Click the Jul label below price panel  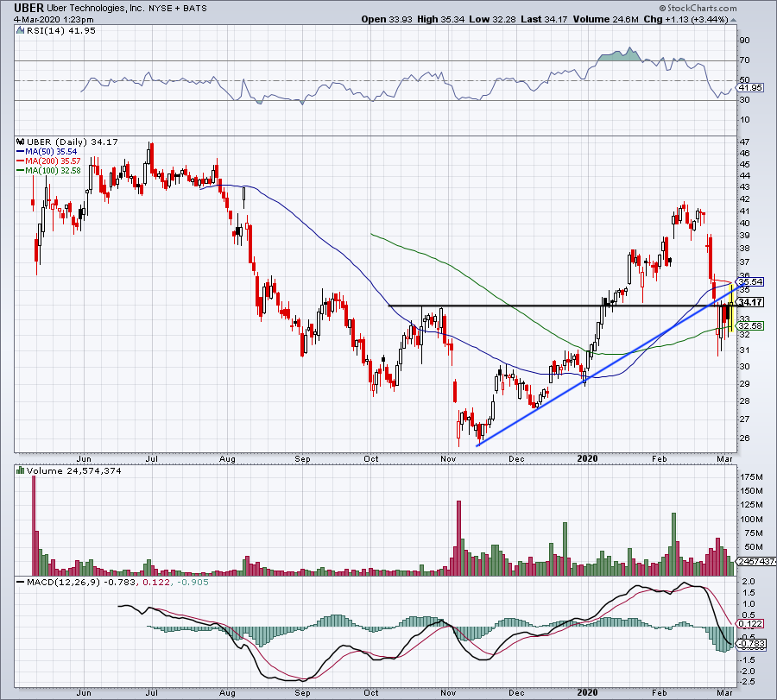coord(152,458)
